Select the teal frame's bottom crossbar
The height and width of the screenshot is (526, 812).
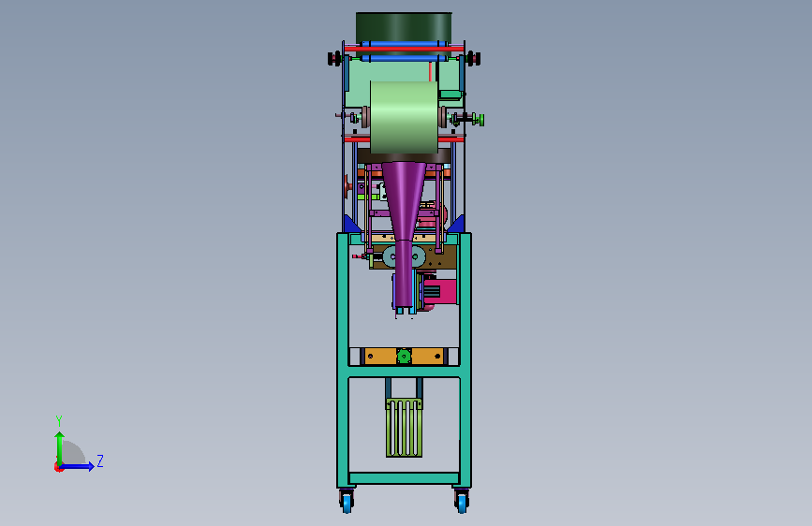coord(404,478)
